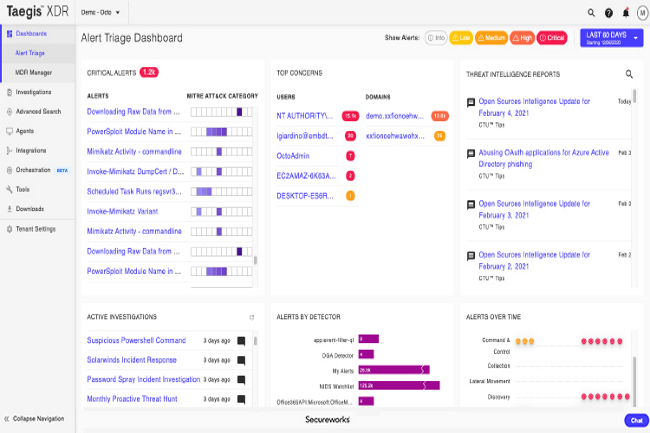Collapse Navigation sidebar
This screenshot has width=650, height=433.
pyautogui.click(x=34, y=418)
